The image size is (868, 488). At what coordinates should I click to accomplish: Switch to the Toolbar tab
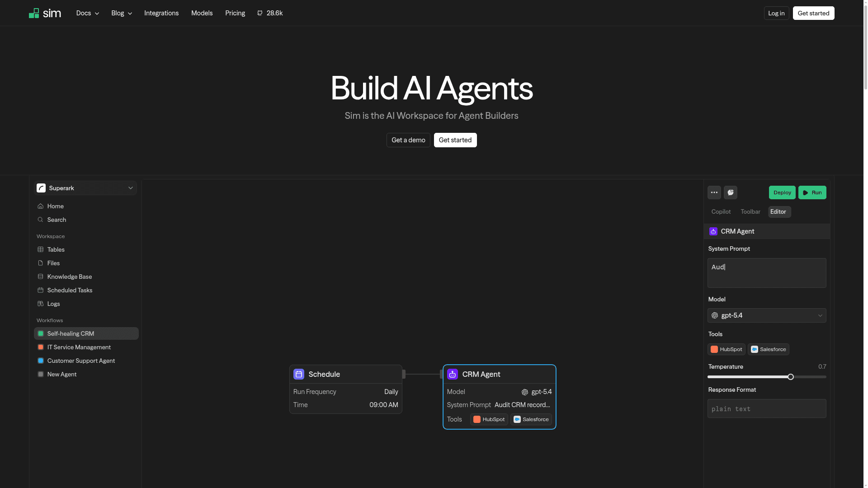click(750, 211)
